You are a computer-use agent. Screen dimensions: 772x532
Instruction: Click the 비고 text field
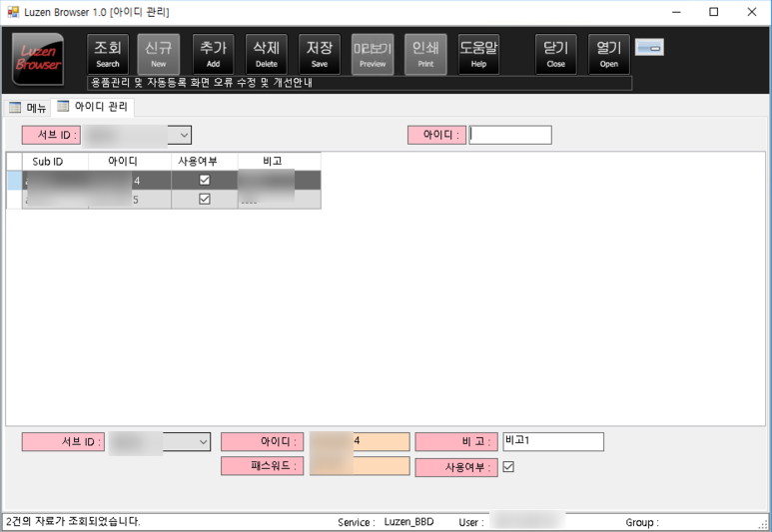point(552,441)
